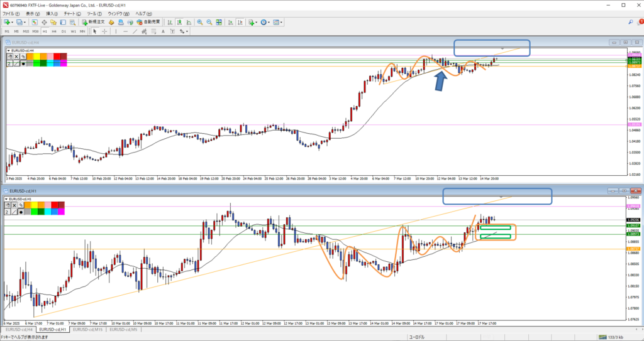The image size is (644, 341).
Task: Switch to the EURUSD-cd,M5 bottom tab
Action: [x=124, y=330]
